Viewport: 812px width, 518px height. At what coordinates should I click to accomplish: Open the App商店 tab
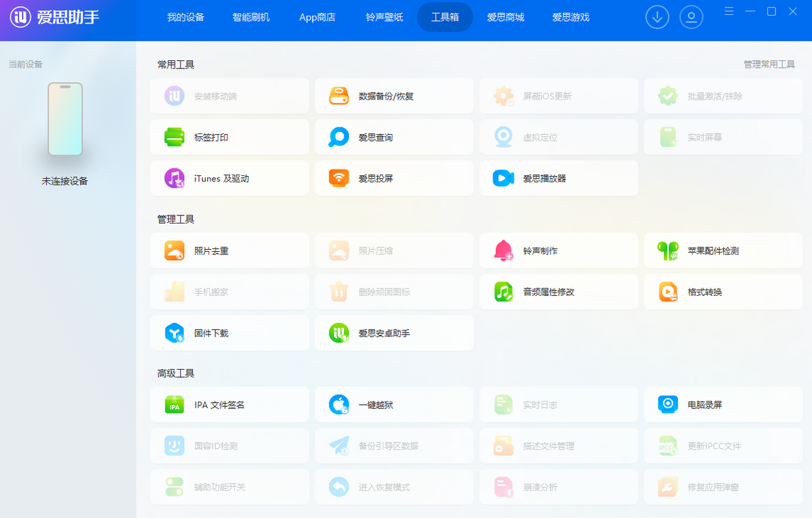(x=317, y=18)
